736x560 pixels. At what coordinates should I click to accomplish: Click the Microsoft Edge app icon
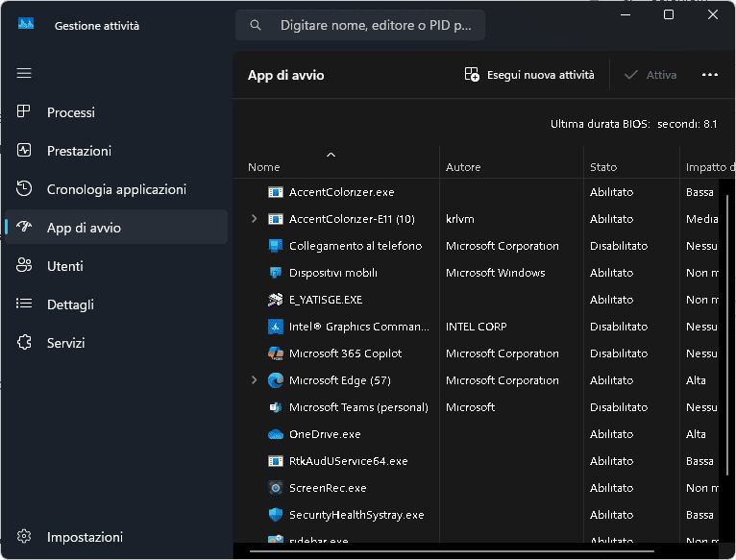(x=276, y=380)
